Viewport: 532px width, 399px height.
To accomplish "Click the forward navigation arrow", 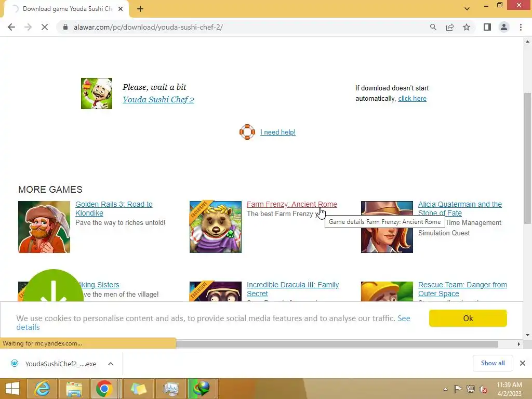I will pos(28,27).
